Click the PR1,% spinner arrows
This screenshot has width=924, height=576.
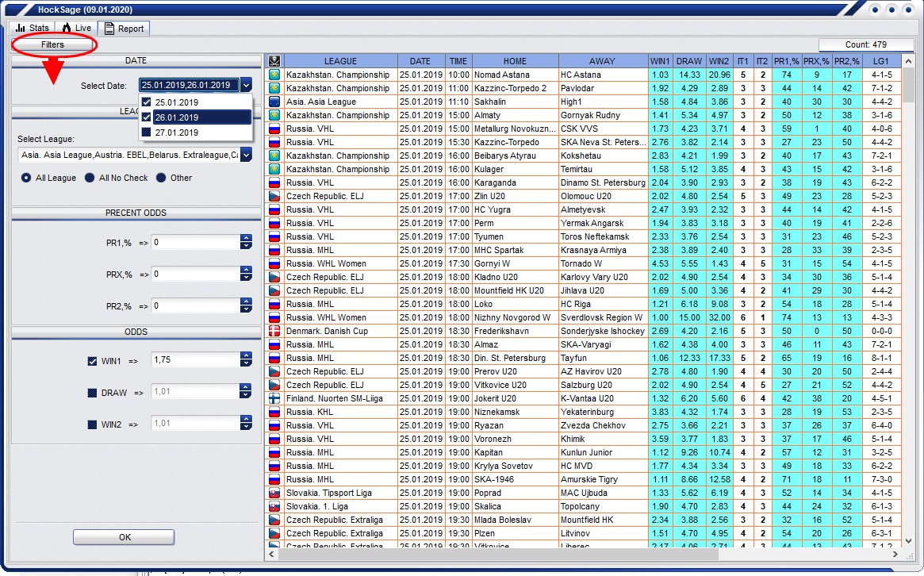pos(247,242)
